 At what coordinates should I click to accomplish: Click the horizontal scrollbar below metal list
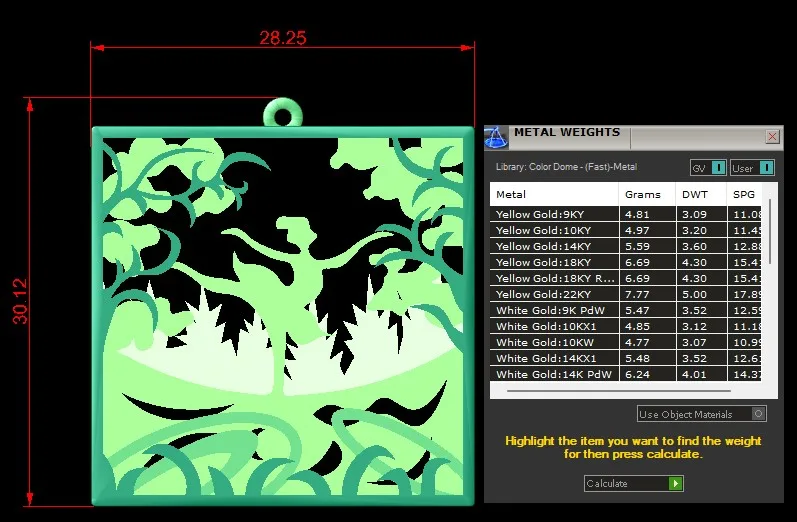(x=619, y=391)
